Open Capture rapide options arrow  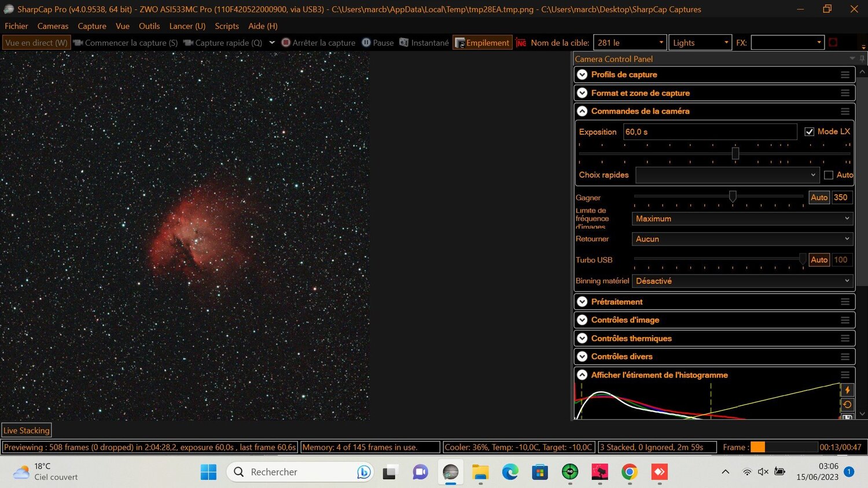pos(272,43)
